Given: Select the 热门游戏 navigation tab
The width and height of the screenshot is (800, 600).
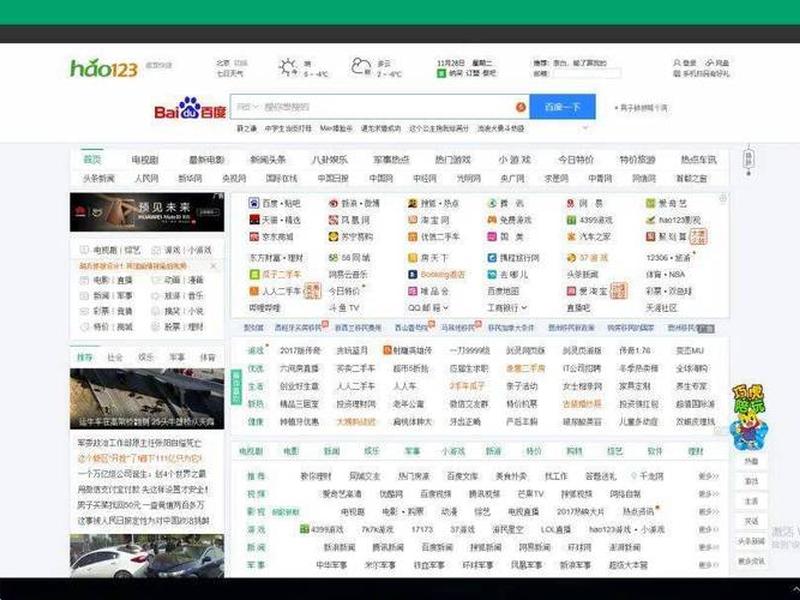Looking at the screenshot, I should (x=453, y=160).
